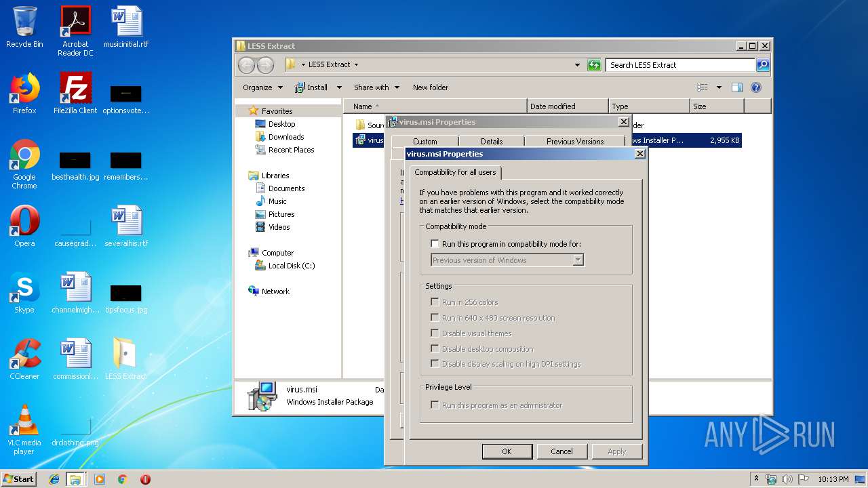Select tipsfocus.jpg desktop file
The width and height of the screenshot is (868, 488).
[x=126, y=298]
